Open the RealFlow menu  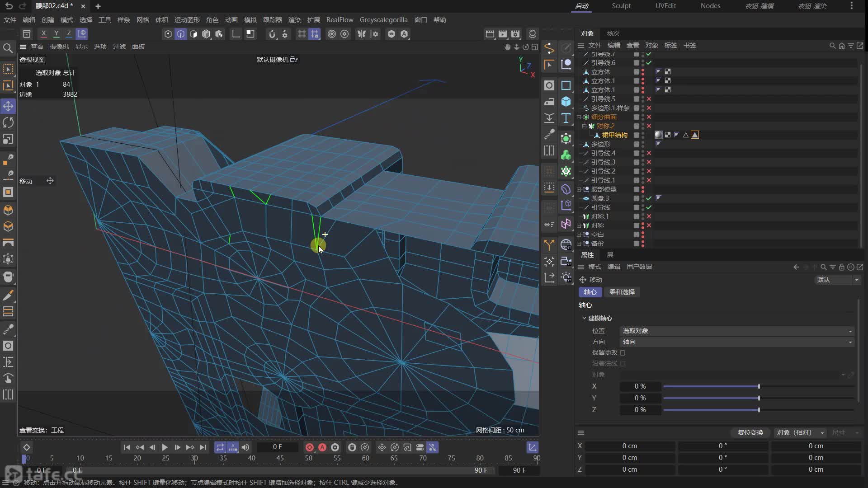[340, 20]
